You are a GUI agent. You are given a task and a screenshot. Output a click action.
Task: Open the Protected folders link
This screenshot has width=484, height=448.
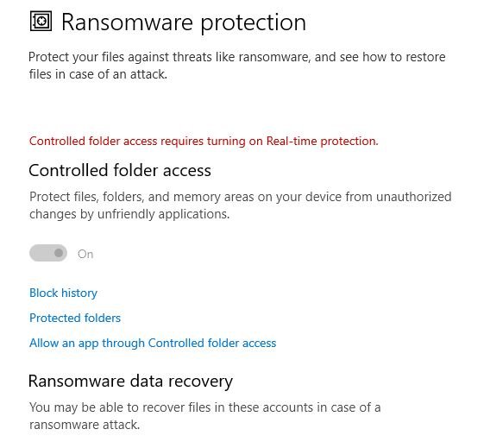[75, 318]
